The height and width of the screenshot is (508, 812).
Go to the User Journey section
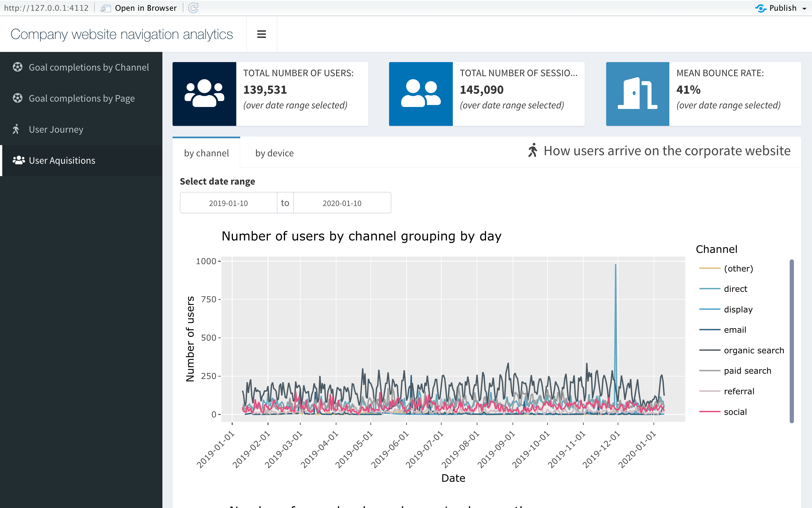click(81, 129)
